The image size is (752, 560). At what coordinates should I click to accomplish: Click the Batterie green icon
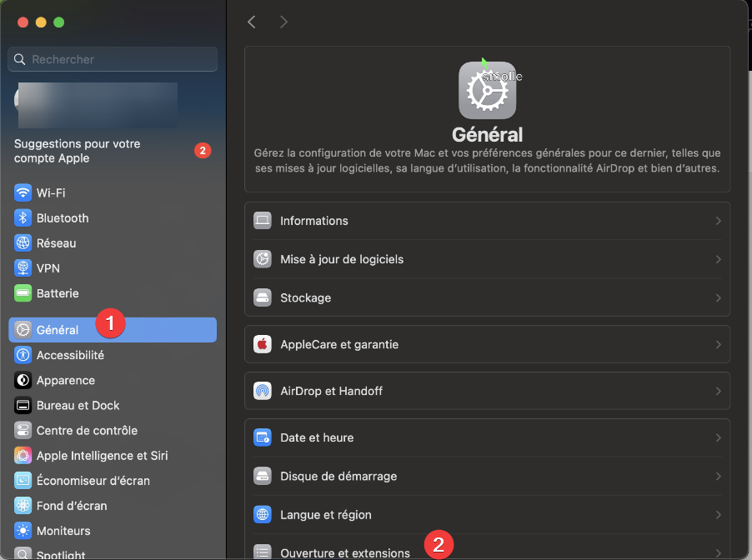pyautogui.click(x=23, y=293)
